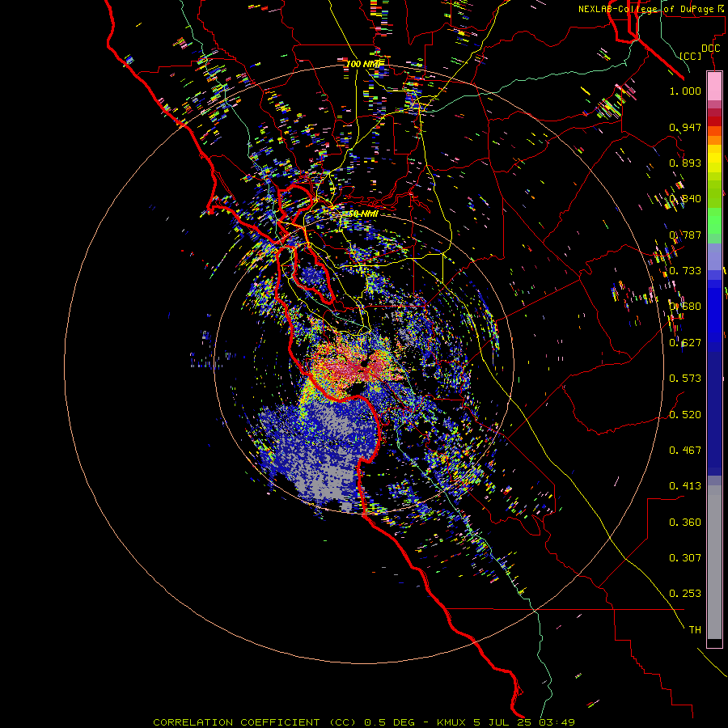
Task: Select the 0.840 scale value
Action: pyautogui.click(x=685, y=199)
